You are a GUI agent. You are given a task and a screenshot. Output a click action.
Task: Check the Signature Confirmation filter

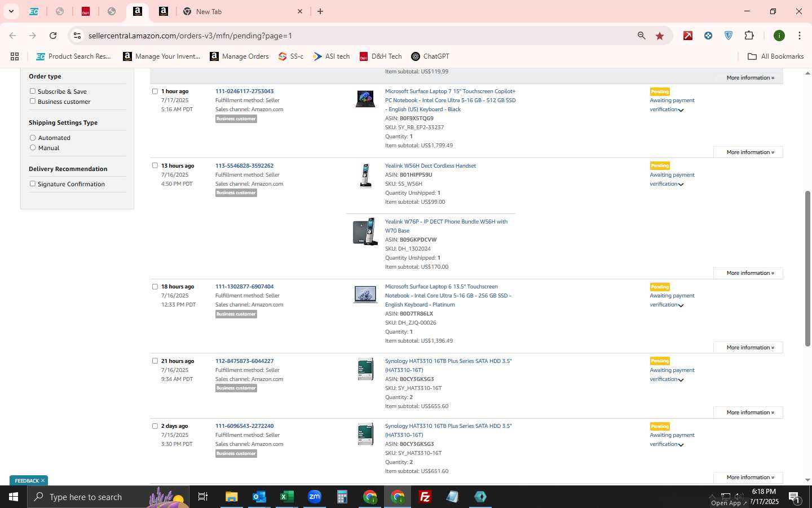33,183
